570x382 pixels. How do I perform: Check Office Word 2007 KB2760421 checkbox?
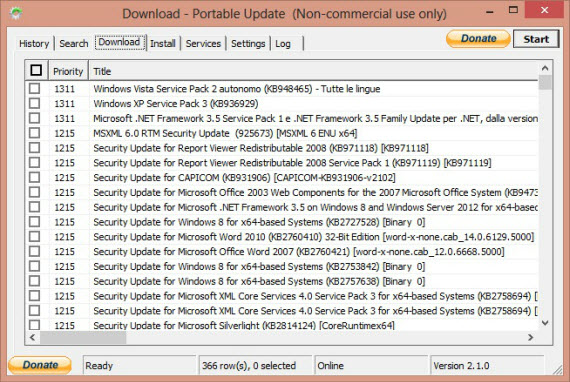coord(35,251)
